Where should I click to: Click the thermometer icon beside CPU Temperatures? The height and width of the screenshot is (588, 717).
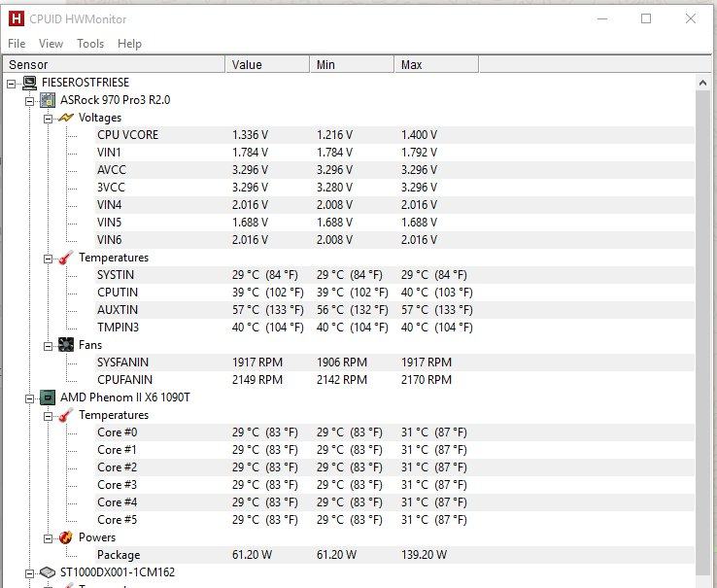click(x=66, y=415)
